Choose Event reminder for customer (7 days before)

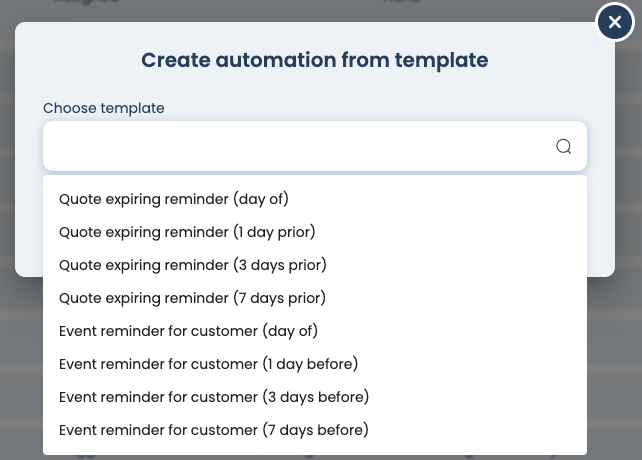coord(214,430)
